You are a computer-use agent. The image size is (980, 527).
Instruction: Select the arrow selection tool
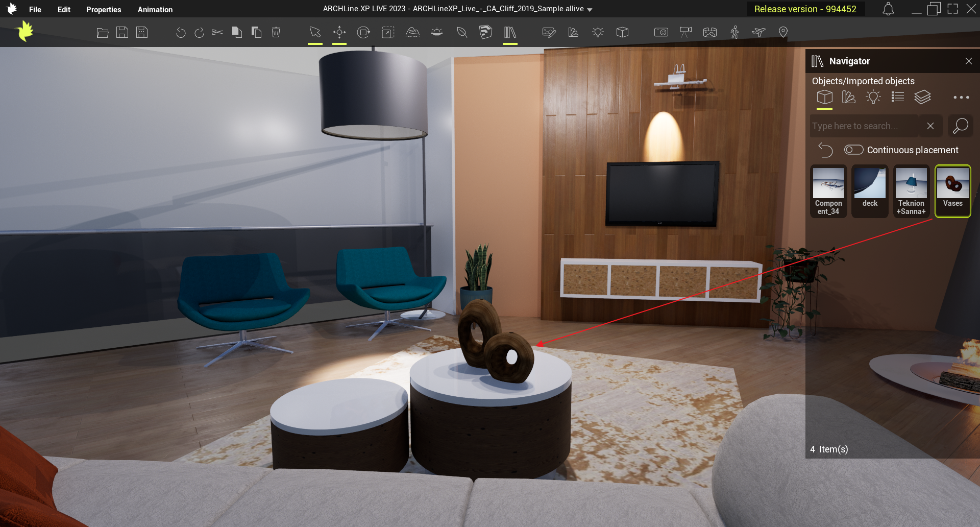tap(315, 32)
